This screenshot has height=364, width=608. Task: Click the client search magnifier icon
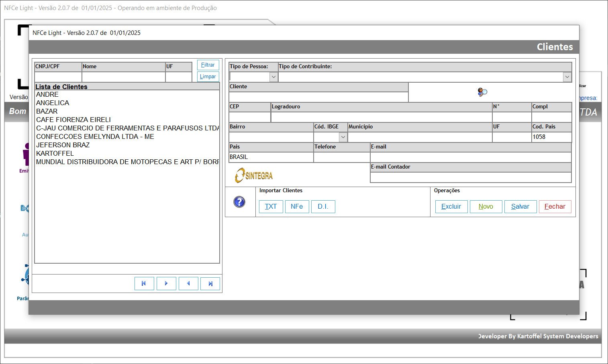point(482,92)
